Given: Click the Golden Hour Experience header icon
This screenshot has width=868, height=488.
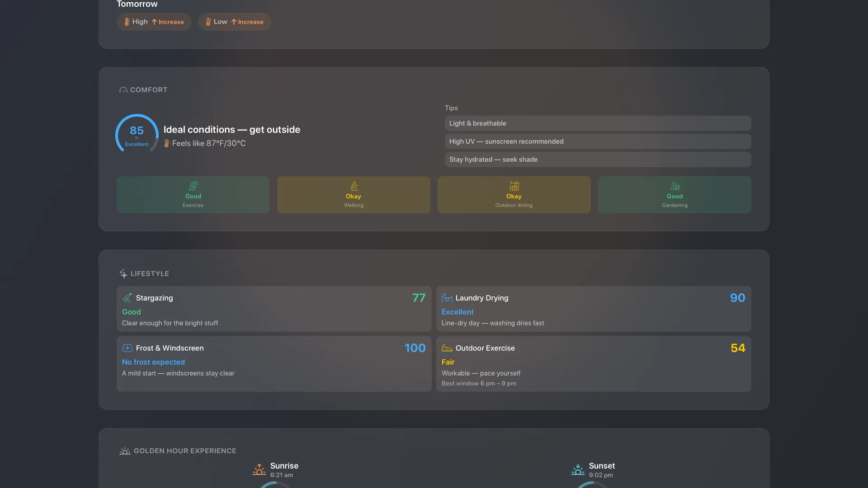Looking at the screenshot, I should (x=125, y=451).
